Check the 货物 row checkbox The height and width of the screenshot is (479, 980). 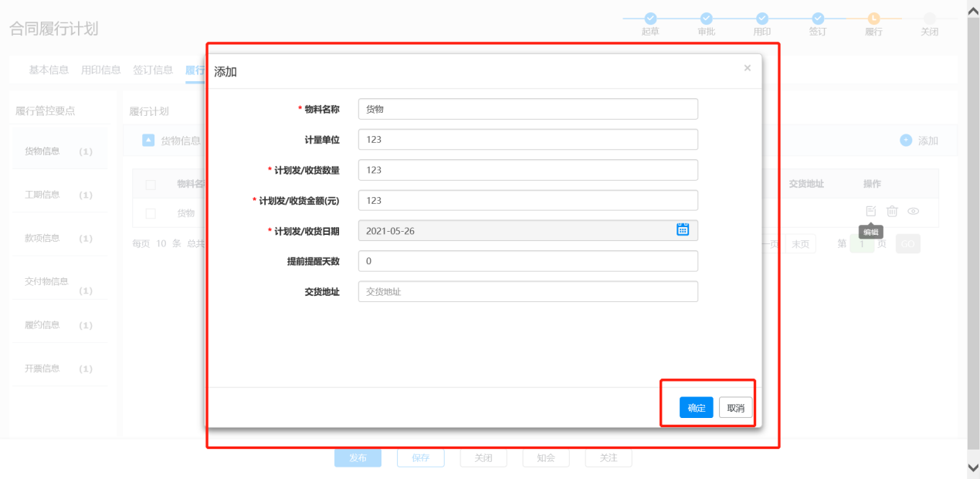coord(151,213)
